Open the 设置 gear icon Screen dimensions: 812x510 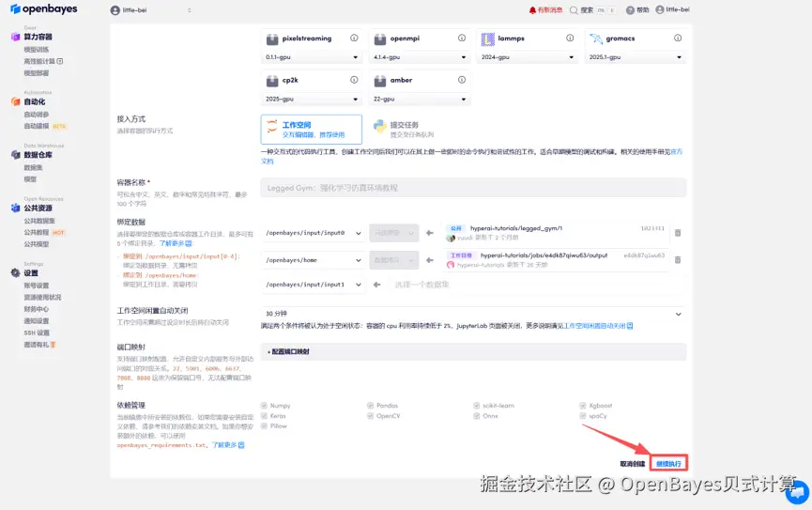(16, 272)
